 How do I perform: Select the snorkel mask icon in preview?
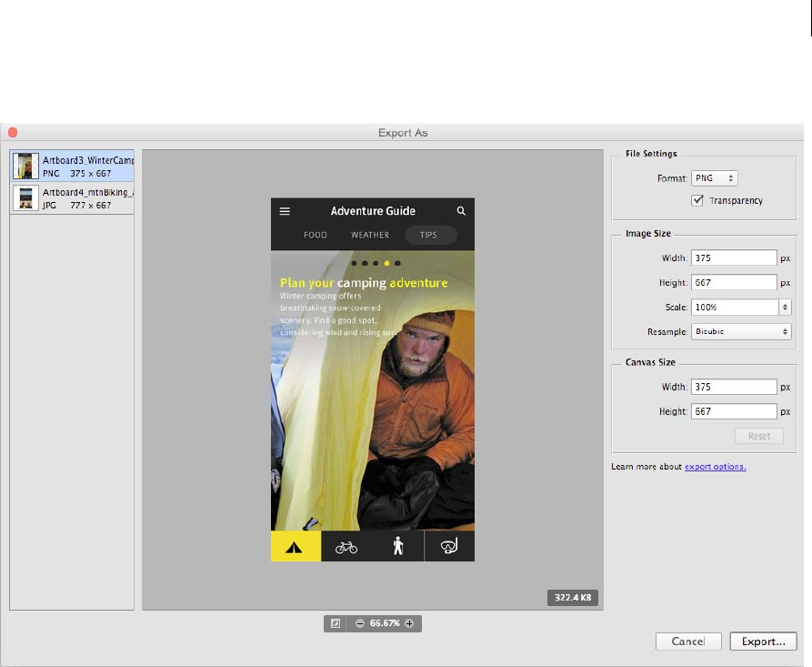[449, 546]
